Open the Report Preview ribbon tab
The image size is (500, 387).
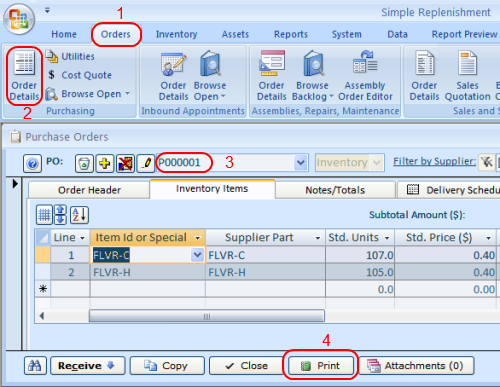click(464, 34)
